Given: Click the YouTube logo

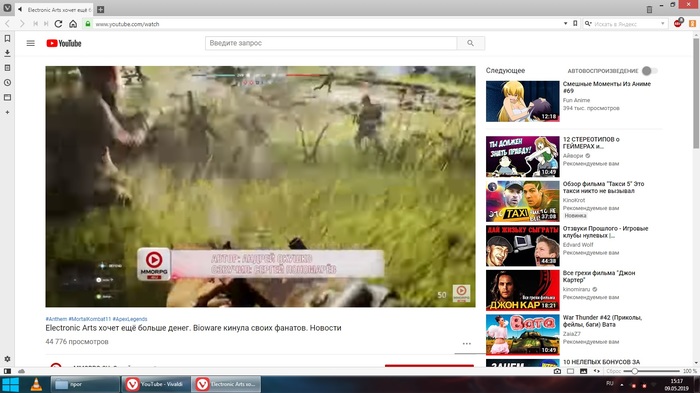Looking at the screenshot, I should point(64,43).
